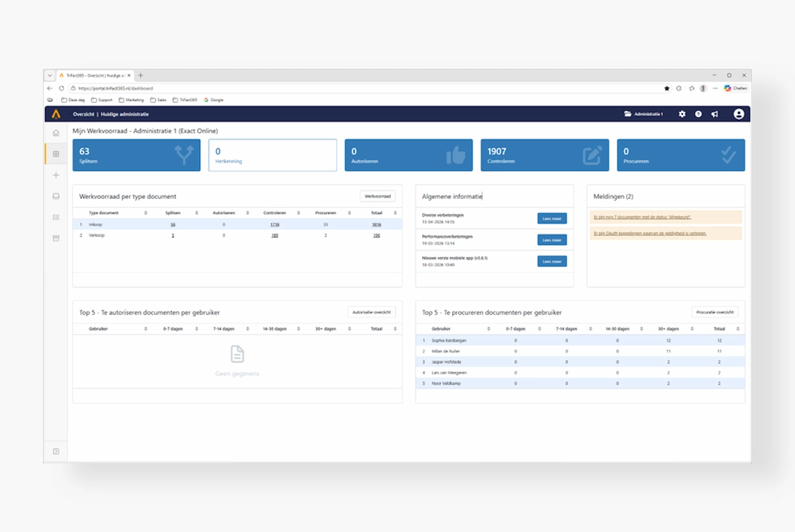Open the Controleren tile showing 1907
Image resolution: width=795 pixels, height=532 pixels.
tap(544, 155)
